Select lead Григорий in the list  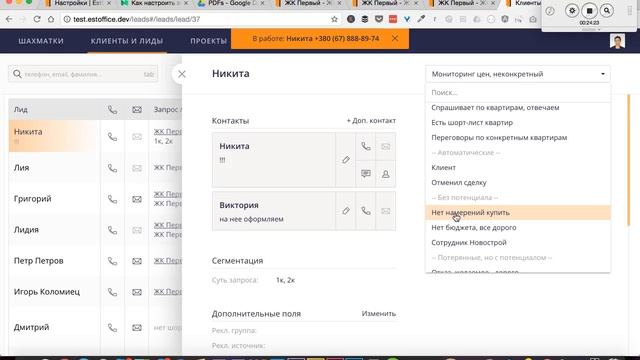[x=33, y=199]
